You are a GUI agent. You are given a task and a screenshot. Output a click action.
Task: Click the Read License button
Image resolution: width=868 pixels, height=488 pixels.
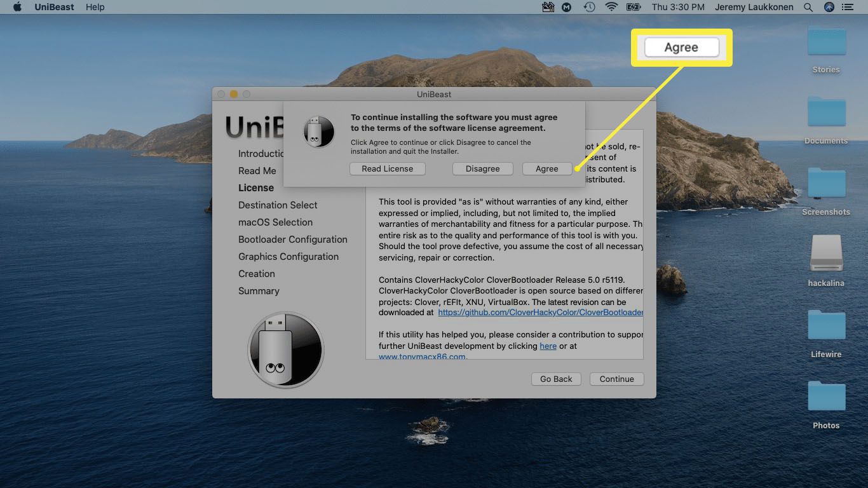pos(387,168)
